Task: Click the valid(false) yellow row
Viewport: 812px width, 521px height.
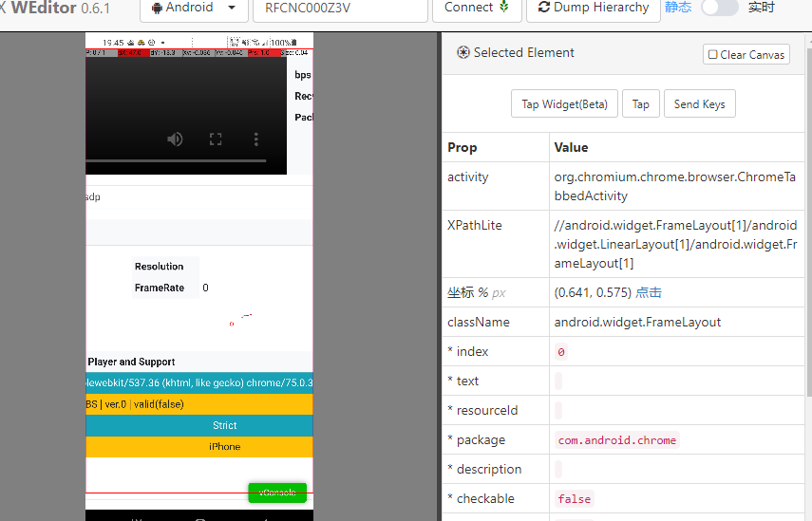Action: click(x=199, y=404)
